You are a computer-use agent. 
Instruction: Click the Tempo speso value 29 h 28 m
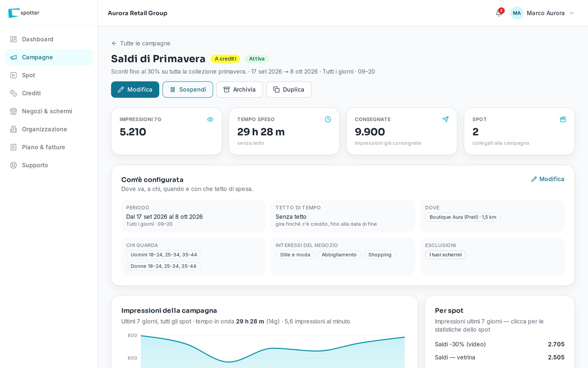click(261, 132)
